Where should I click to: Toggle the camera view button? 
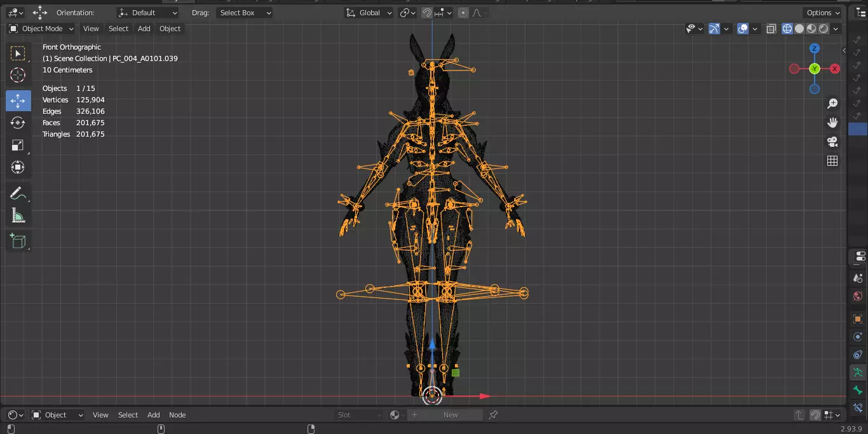click(x=832, y=142)
